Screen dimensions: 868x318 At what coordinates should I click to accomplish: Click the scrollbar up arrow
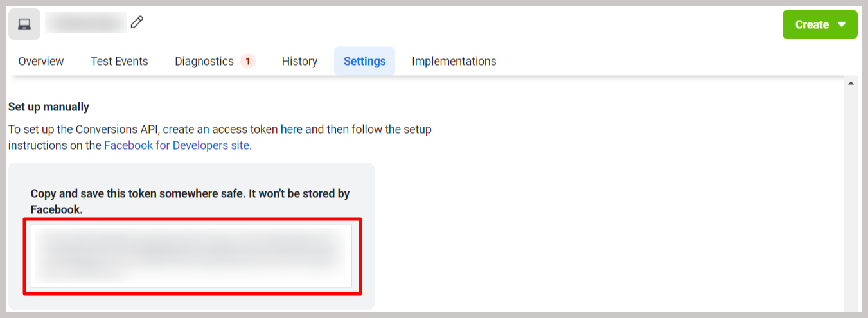point(851,83)
